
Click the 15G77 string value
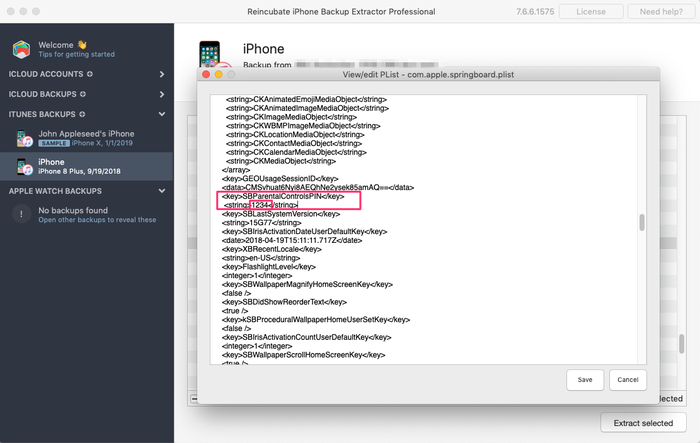click(263, 223)
